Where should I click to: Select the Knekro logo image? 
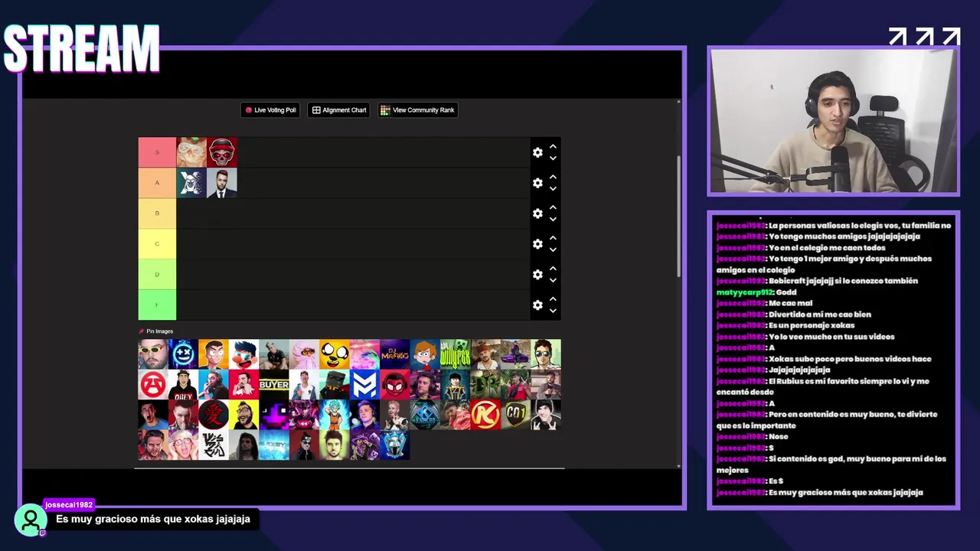coord(424,415)
